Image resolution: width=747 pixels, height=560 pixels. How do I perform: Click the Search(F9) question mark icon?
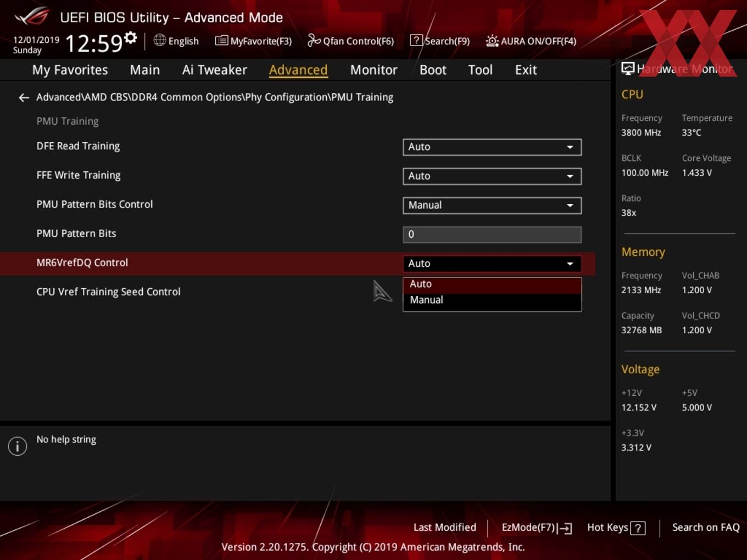416,40
